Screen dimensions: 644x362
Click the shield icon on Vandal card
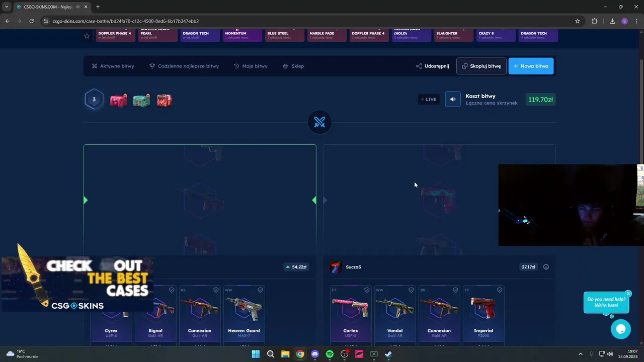click(x=411, y=290)
